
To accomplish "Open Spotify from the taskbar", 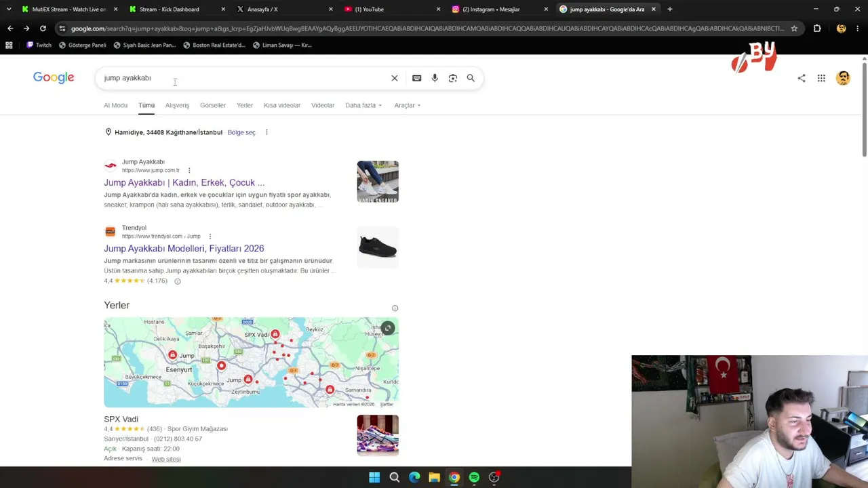I will (x=474, y=477).
